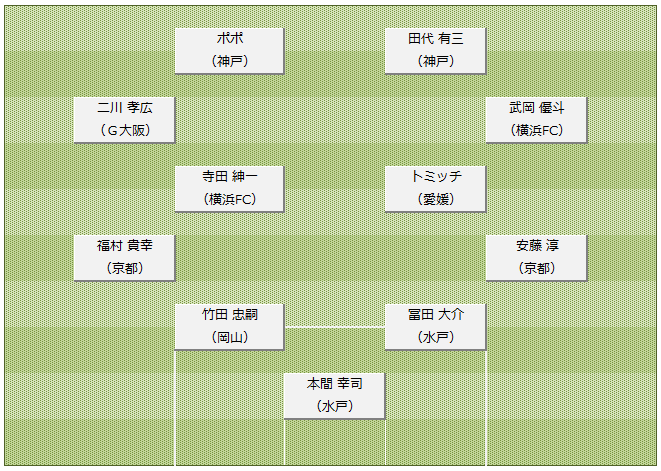Image resolution: width=661 pixels, height=471 pixels.
Task: Click the 田代 有三 (神戸) player box
Action: tap(435, 51)
